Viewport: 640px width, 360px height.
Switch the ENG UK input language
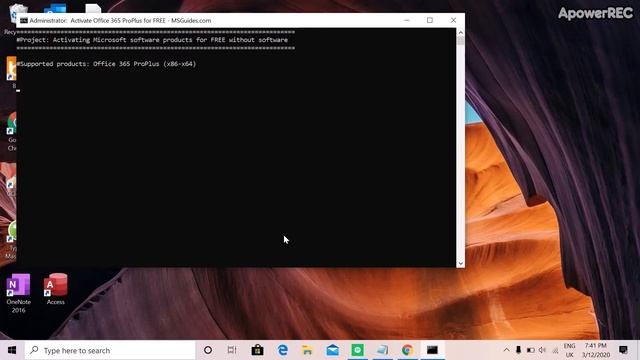click(569, 350)
